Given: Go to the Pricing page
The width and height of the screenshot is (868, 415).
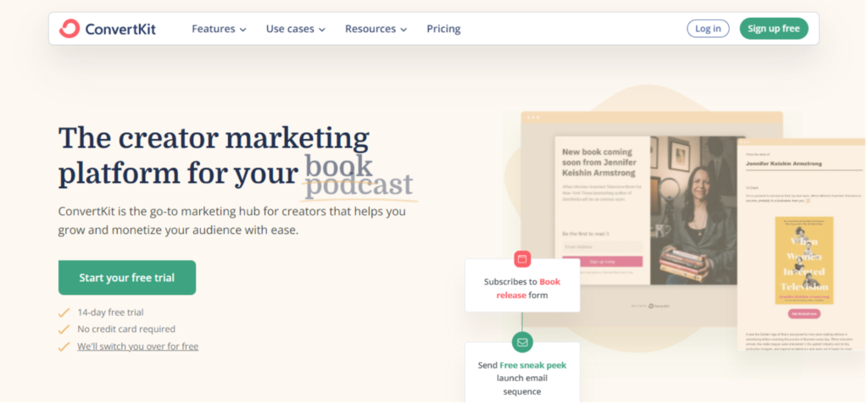Looking at the screenshot, I should (443, 29).
